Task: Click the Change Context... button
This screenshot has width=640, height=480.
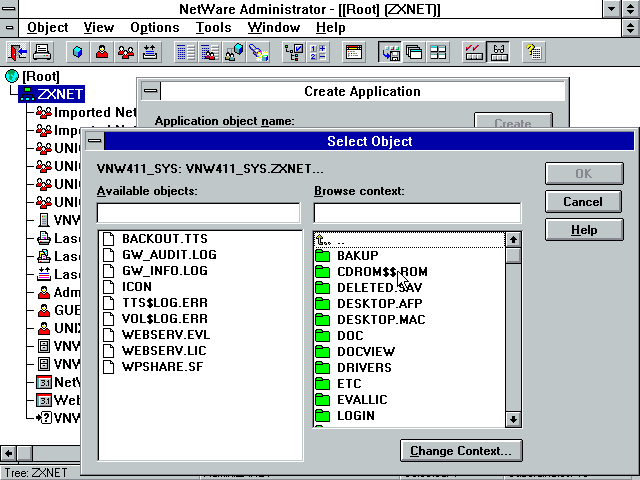Action: [x=461, y=451]
